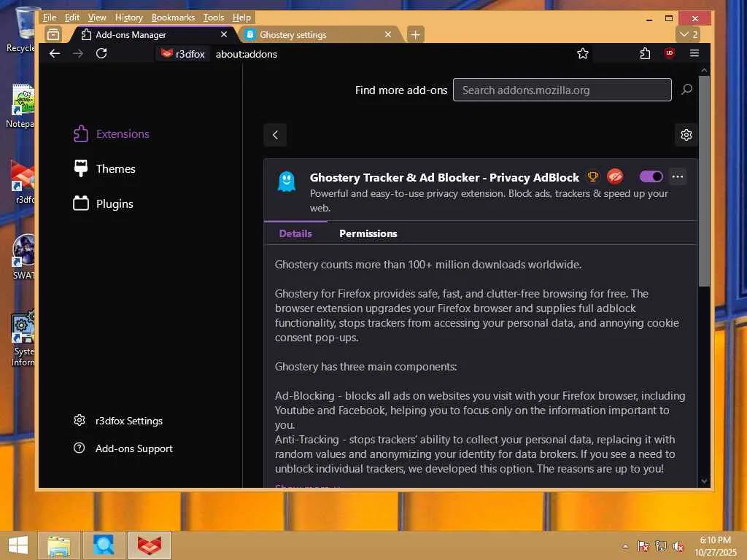Select the System Information desktop shortcut
Screen dimensions: 747x560
tap(22, 339)
